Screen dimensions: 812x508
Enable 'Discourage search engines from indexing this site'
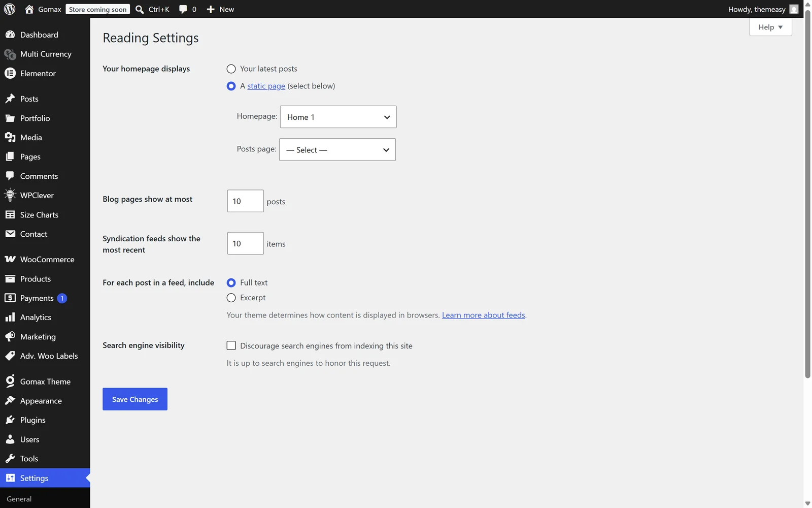(x=231, y=345)
